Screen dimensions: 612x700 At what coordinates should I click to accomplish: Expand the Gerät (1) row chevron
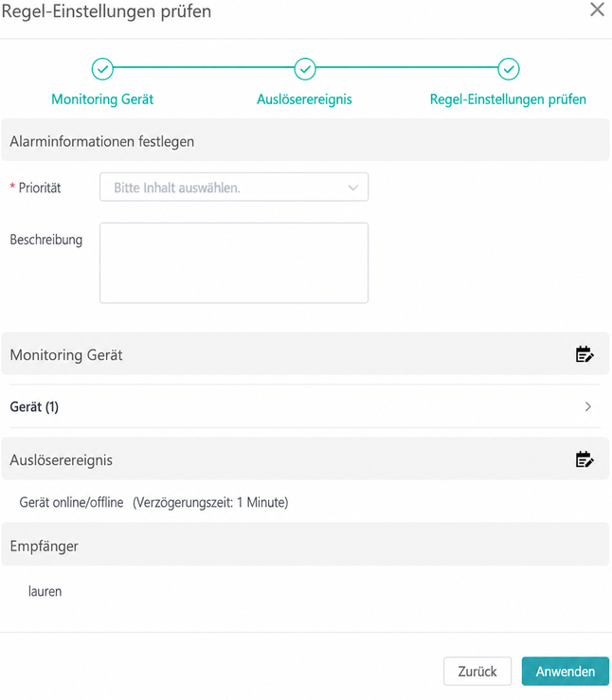click(588, 406)
